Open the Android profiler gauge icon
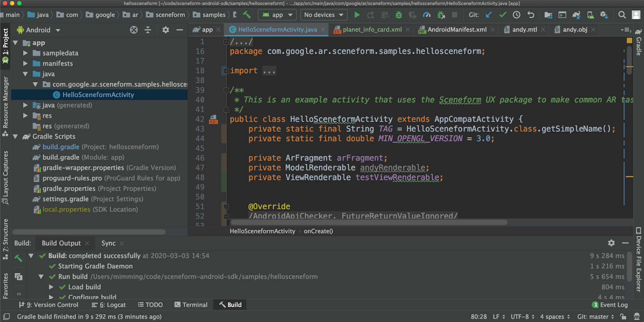Screen dimensions: 644x322 [x=427, y=15]
